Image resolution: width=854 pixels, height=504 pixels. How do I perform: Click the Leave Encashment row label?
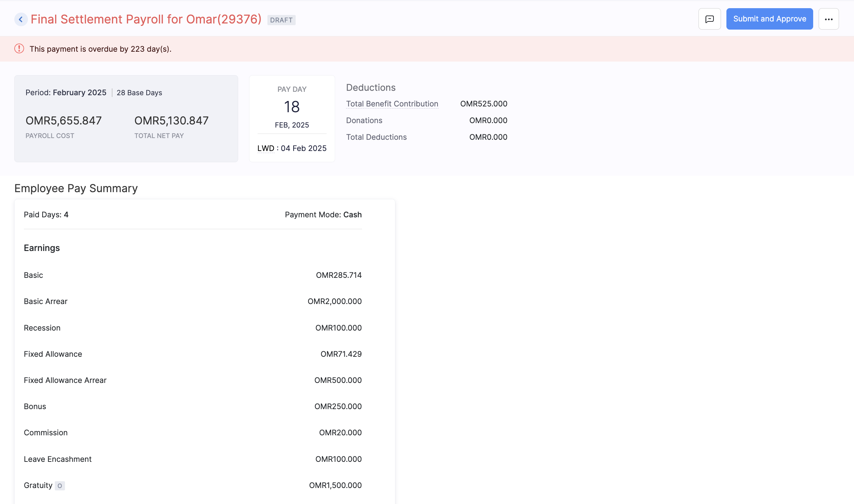pyautogui.click(x=58, y=459)
